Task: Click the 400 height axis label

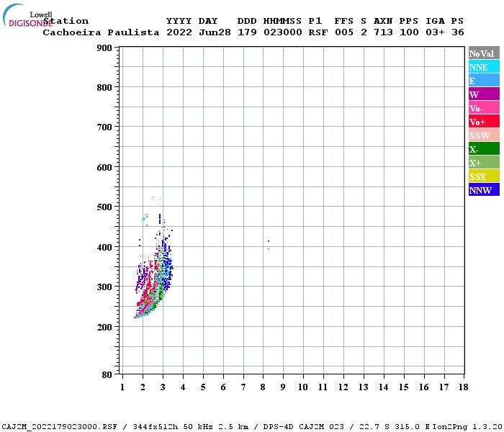Action: pyautogui.click(x=104, y=247)
